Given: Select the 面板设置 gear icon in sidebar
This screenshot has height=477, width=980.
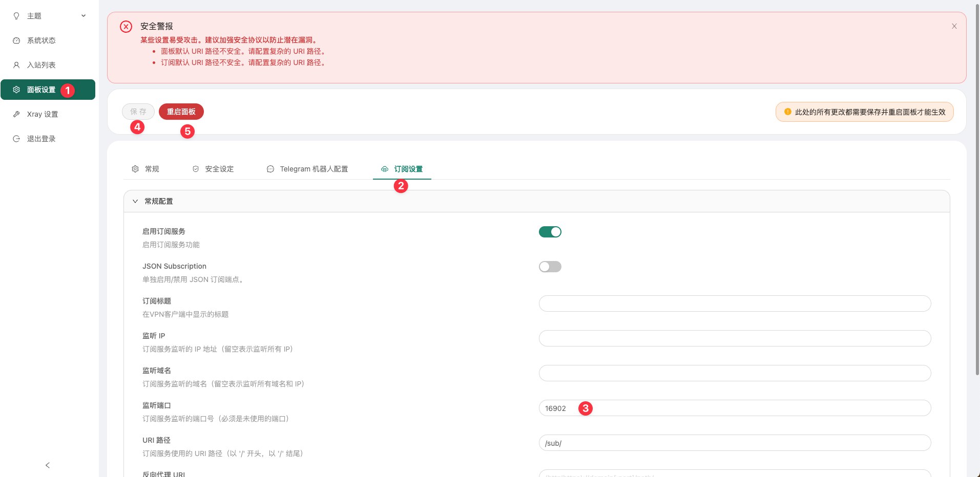Looking at the screenshot, I should pyautogui.click(x=16, y=89).
